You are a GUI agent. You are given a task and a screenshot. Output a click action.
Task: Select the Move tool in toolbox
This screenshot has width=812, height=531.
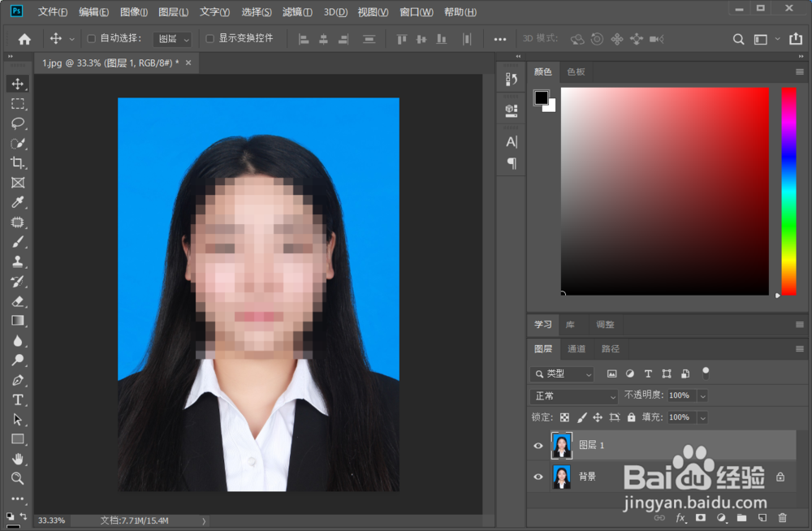click(18, 84)
